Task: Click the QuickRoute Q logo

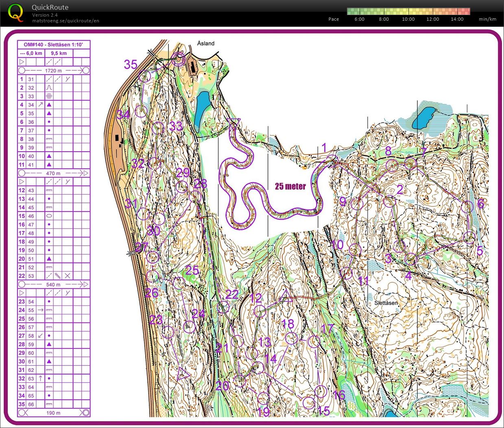Action: (x=15, y=12)
